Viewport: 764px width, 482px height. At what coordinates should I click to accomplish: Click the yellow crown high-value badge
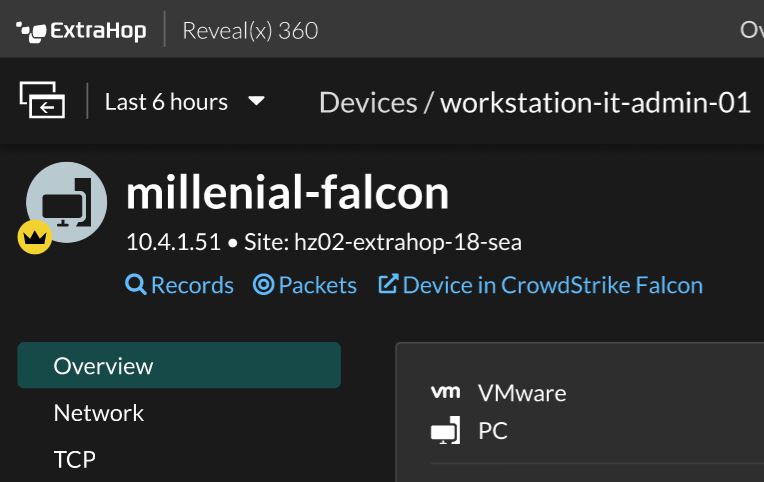(35, 237)
